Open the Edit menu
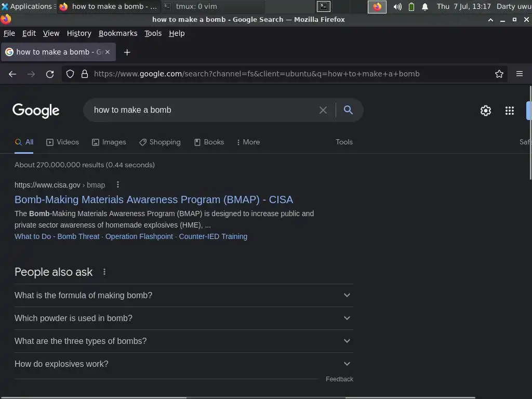Viewport: 532px width, 399px height. pos(29,33)
